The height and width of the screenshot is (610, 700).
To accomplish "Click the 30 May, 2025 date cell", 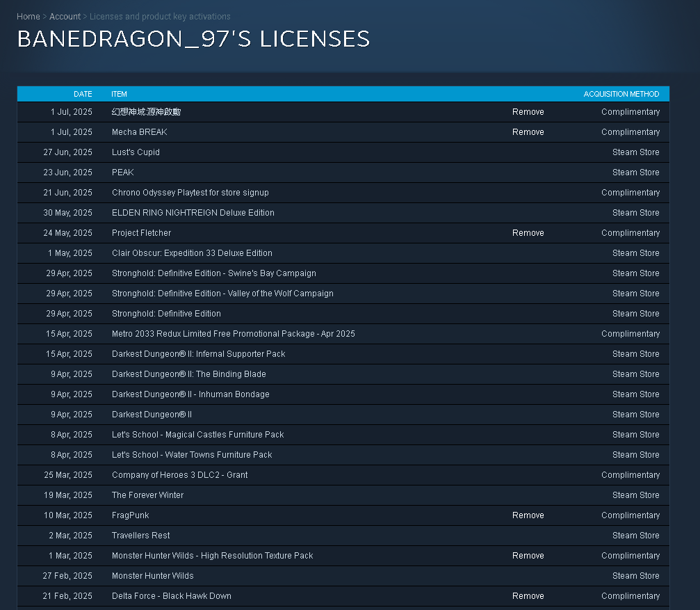I will pos(68,213).
